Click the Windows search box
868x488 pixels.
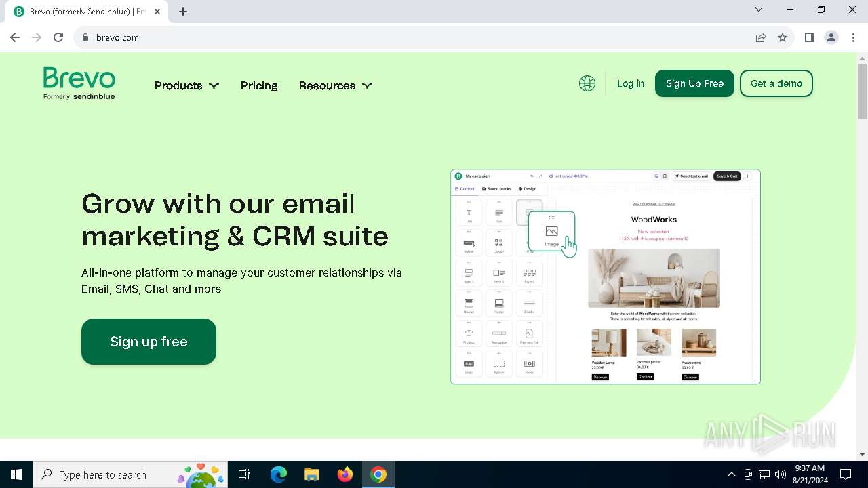click(129, 474)
